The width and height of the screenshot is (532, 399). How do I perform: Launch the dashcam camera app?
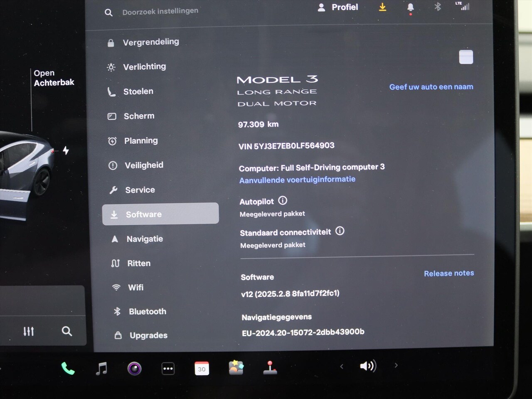click(x=134, y=369)
